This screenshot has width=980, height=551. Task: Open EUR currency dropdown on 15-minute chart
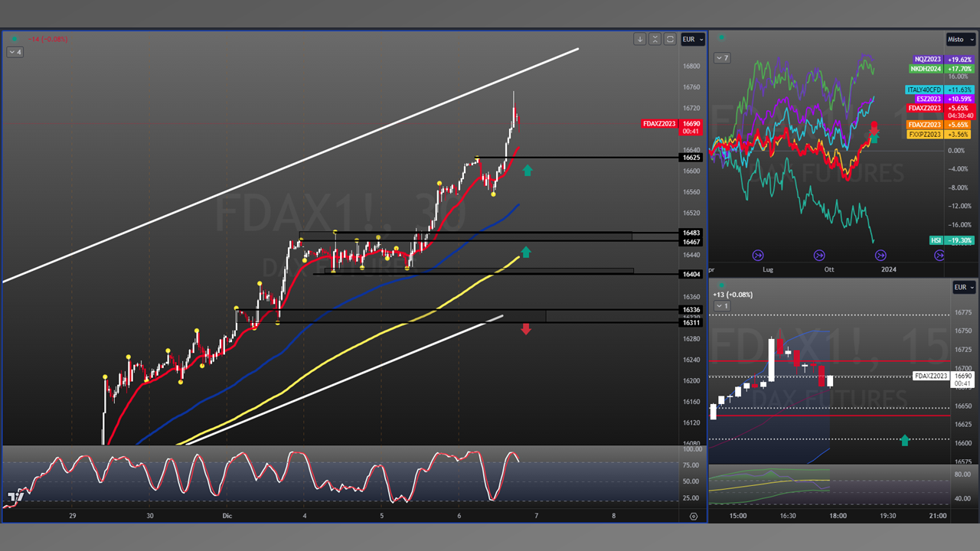coord(964,287)
